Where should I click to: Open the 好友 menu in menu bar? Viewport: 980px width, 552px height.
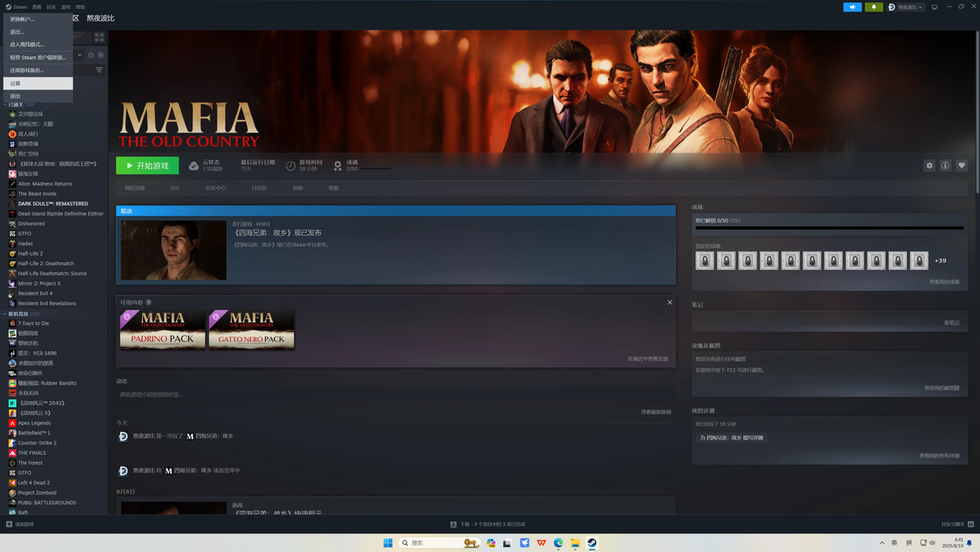[x=51, y=7]
